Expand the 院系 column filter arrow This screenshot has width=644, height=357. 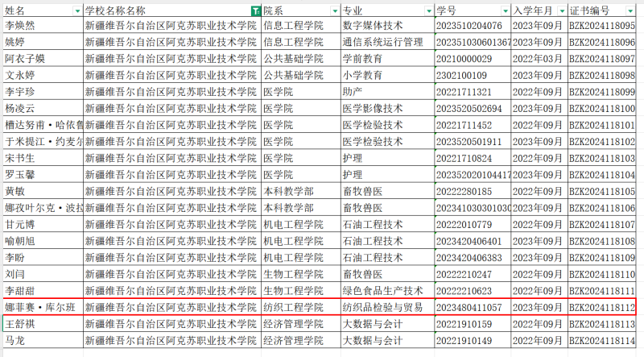click(334, 10)
